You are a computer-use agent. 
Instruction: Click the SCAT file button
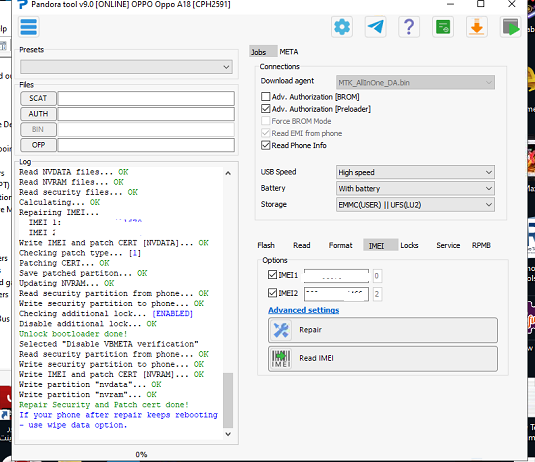pos(38,98)
